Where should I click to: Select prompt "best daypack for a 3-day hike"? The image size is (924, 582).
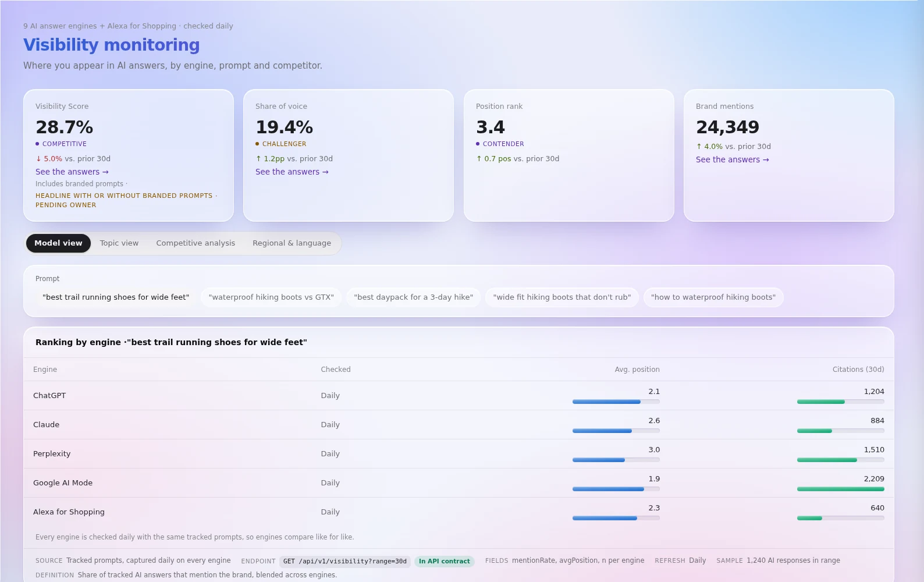(x=414, y=297)
